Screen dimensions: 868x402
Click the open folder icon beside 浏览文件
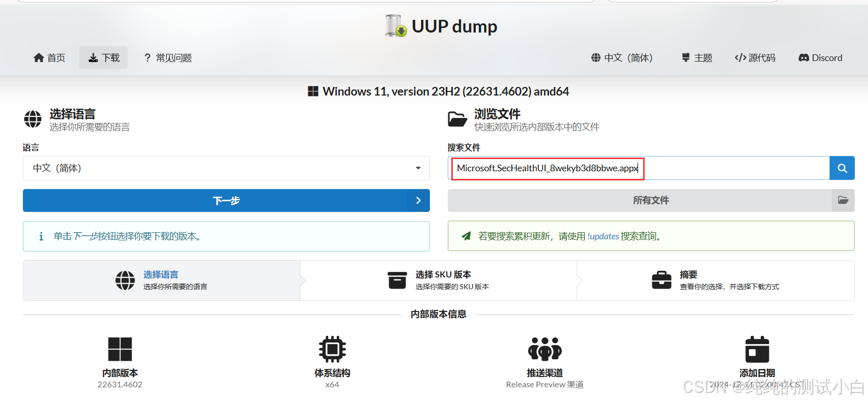[457, 119]
